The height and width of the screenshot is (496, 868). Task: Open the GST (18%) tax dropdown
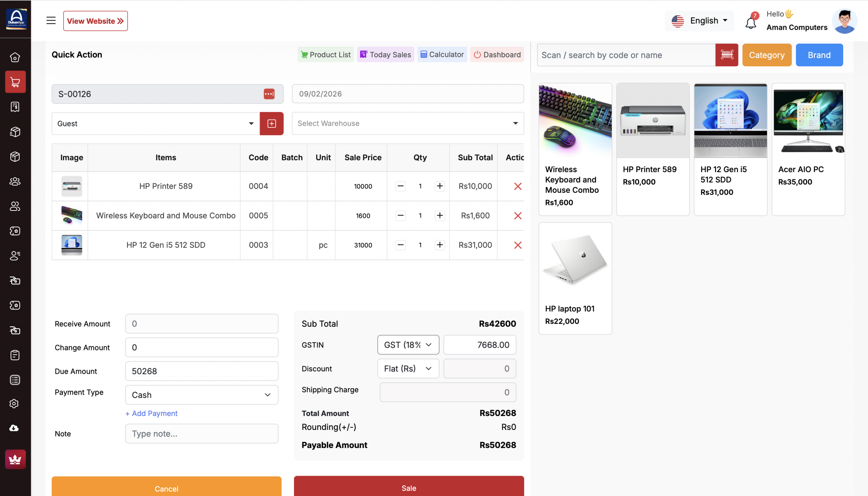coord(408,345)
